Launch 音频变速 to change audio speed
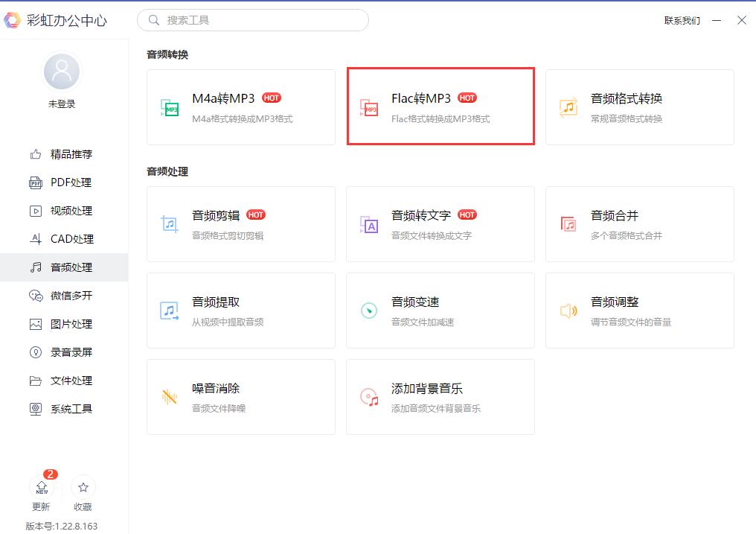The width and height of the screenshot is (756, 534). (441, 311)
